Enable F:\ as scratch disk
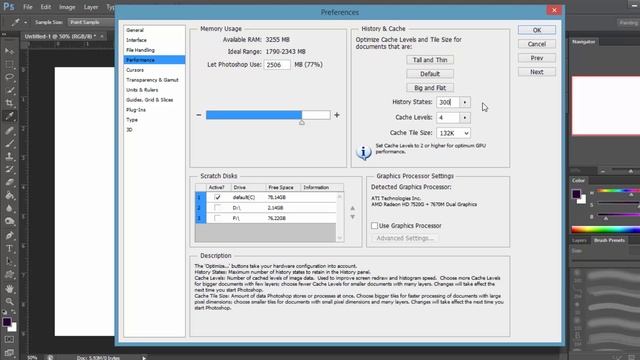 click(217, 218)
